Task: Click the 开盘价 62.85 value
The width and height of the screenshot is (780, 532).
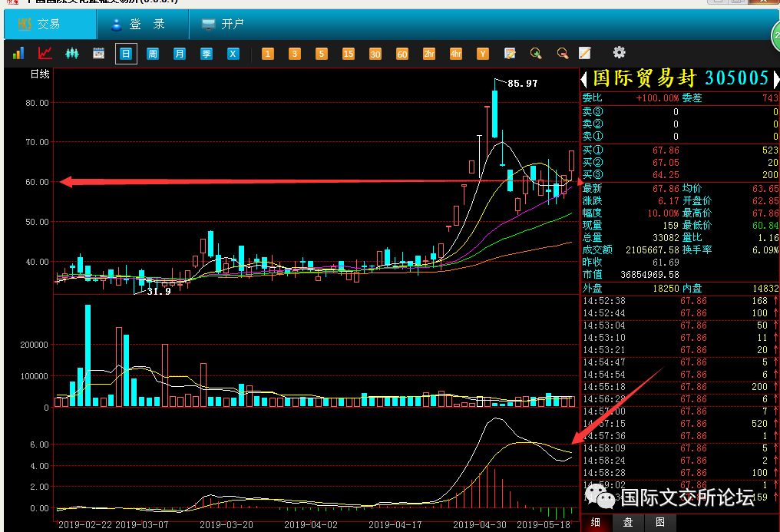Action: tap(765, 201)
